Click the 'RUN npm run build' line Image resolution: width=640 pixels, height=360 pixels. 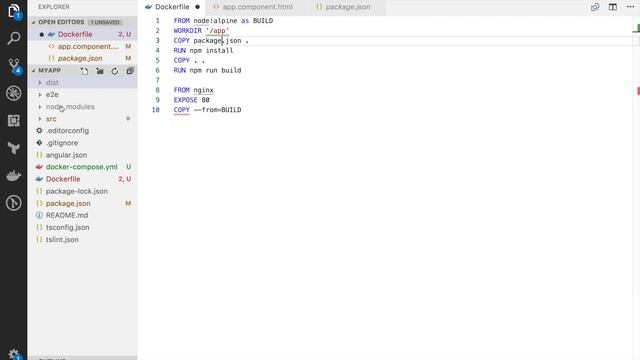[x=207, y=70]
